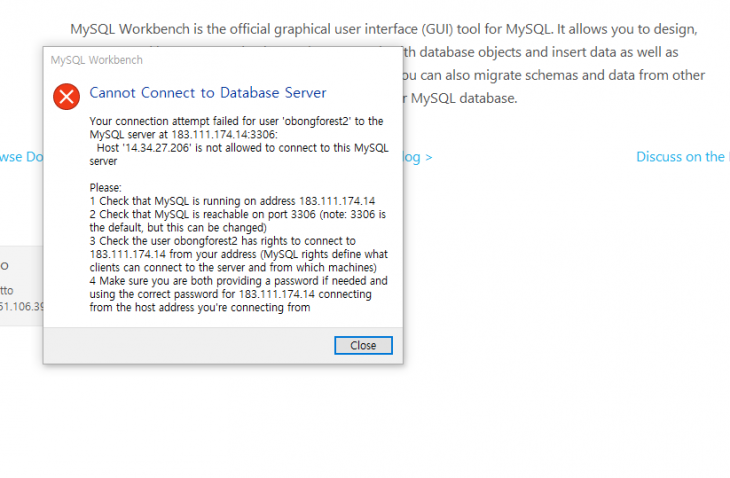Click the Host '14.34.27.206' not allowed message
The image size is (730, 478).
[239, 155]
